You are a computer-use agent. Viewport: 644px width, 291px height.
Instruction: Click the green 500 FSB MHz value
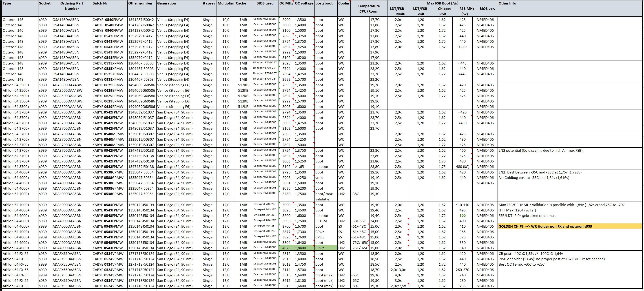463,215
